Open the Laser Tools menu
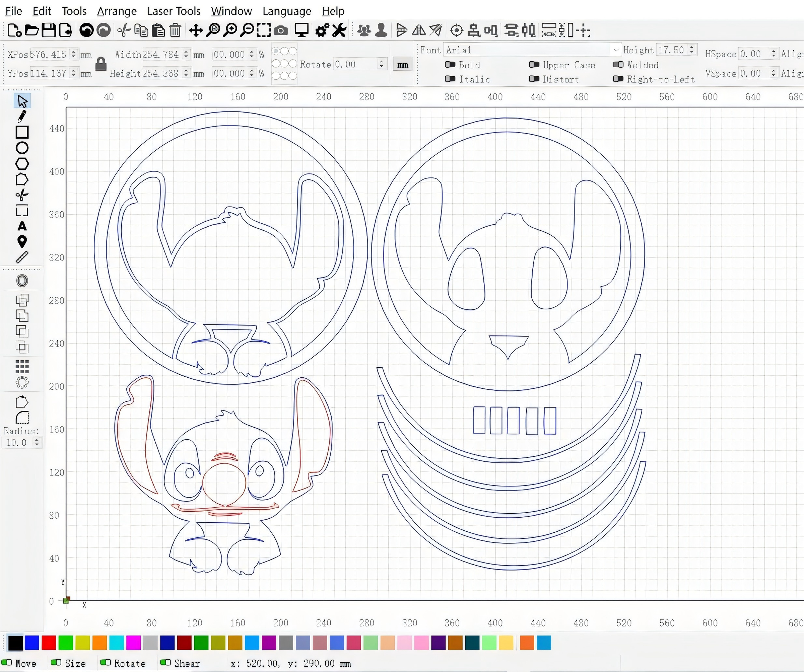The width and height of the screenshot is (804, 672). (174, 11)
